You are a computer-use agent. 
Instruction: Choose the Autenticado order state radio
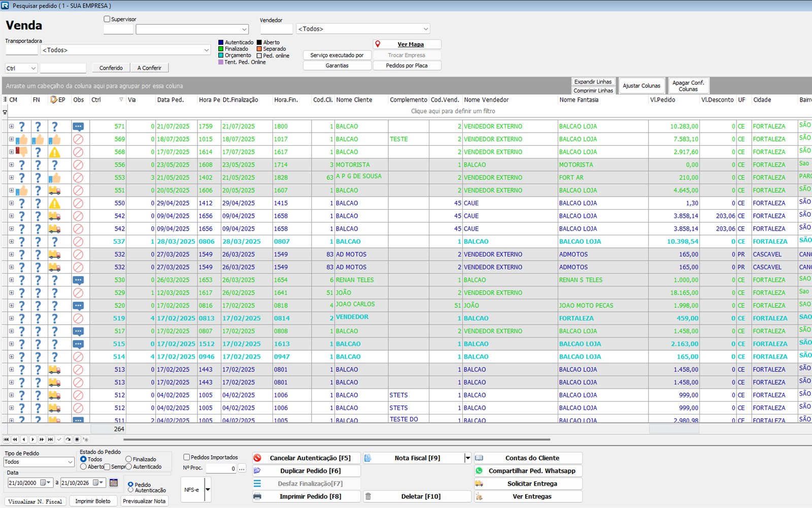click(128, 466)
